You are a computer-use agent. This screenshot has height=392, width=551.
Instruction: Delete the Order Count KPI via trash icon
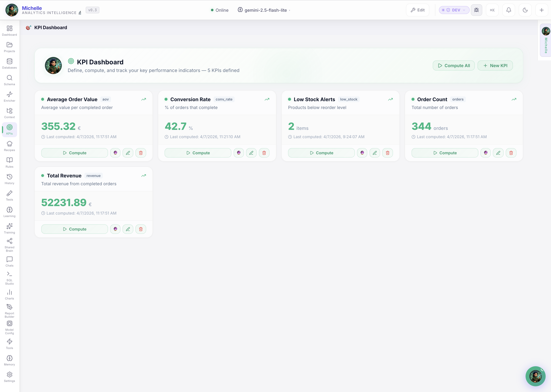click(x=511, y=152)
